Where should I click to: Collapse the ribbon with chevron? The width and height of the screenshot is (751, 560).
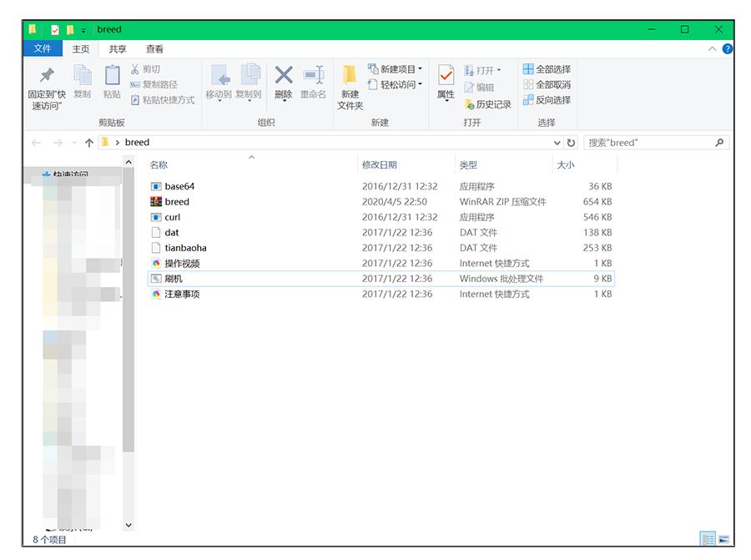pos(713,49)
